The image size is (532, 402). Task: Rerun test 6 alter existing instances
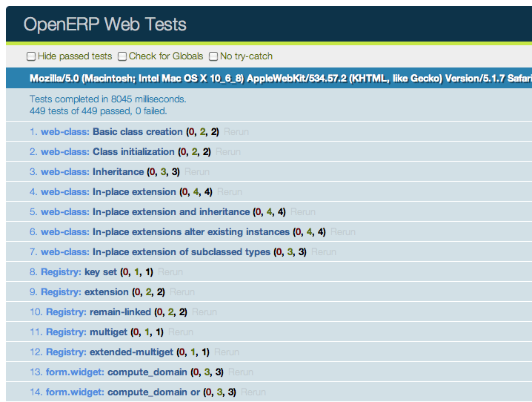click(x=342, y=232)
